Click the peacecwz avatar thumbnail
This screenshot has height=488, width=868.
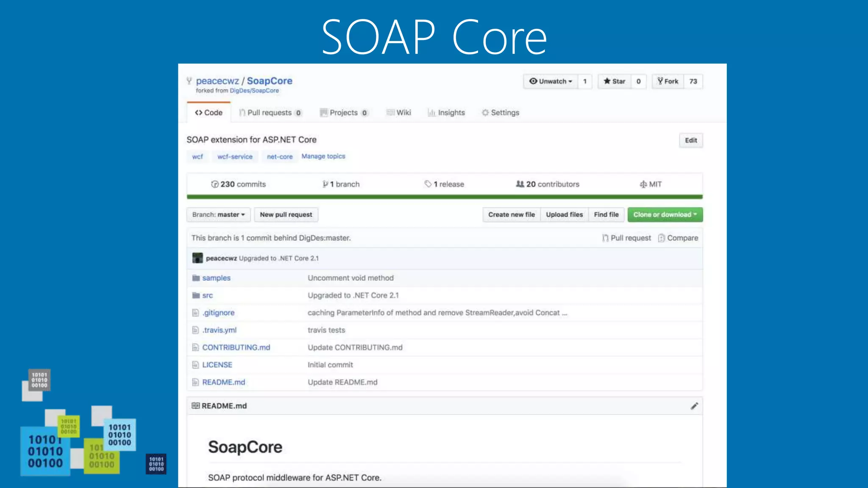pyautogui.click(x=198, y=258)
